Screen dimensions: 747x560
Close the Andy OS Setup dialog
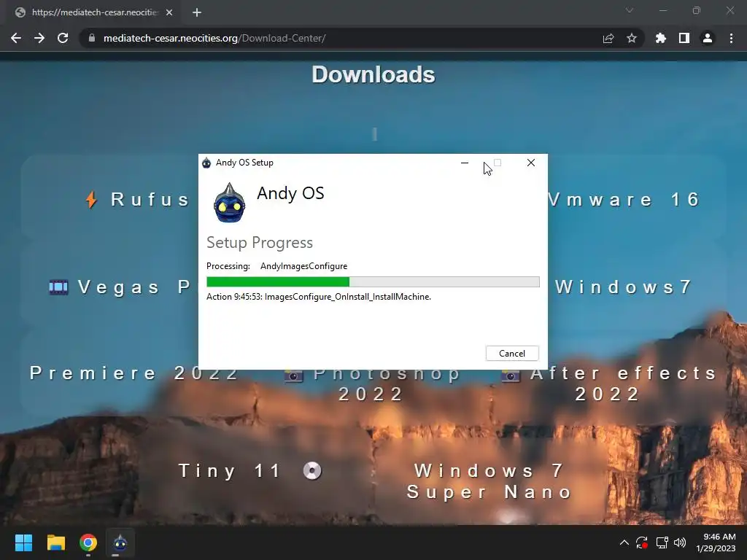pyautogui.click(x=531, y=163)
